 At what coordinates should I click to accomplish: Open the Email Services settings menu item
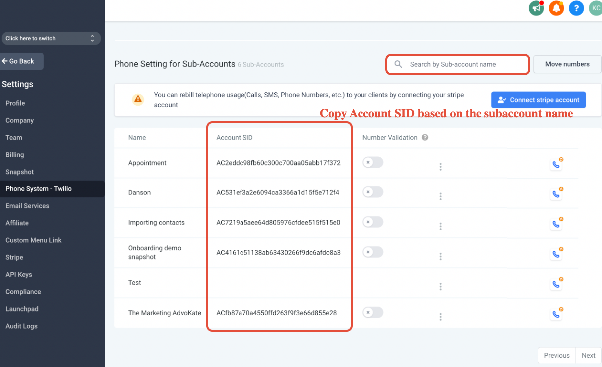pos(27,206)
